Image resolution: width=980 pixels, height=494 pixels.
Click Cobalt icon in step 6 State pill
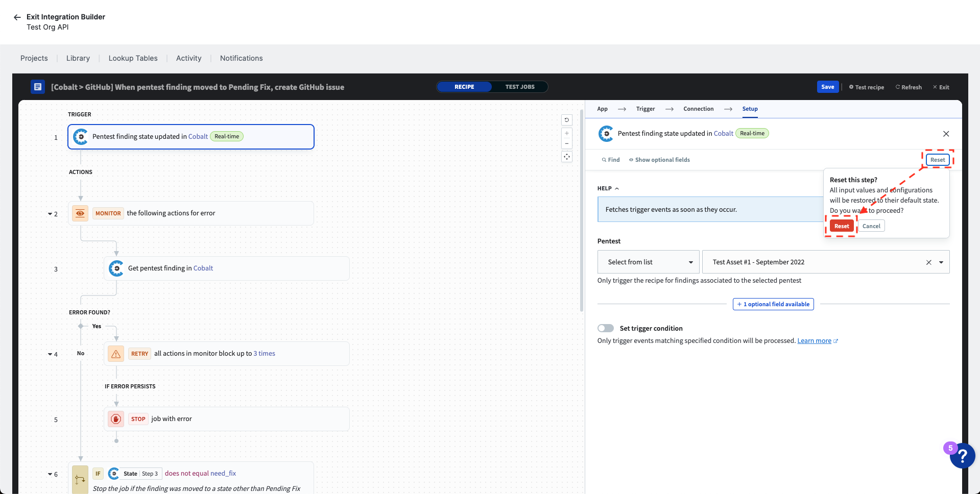pyautogui.click(x=114, y=474)
